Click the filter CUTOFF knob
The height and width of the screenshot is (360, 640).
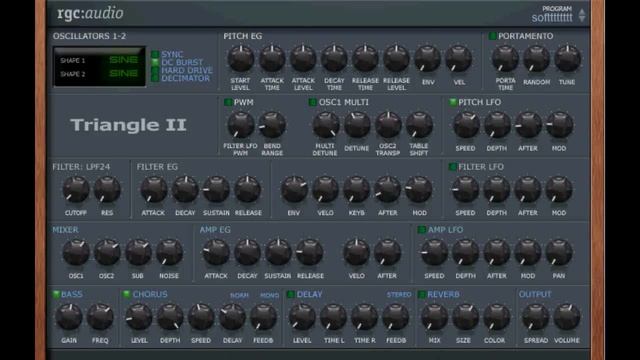(x=76, y=189)
